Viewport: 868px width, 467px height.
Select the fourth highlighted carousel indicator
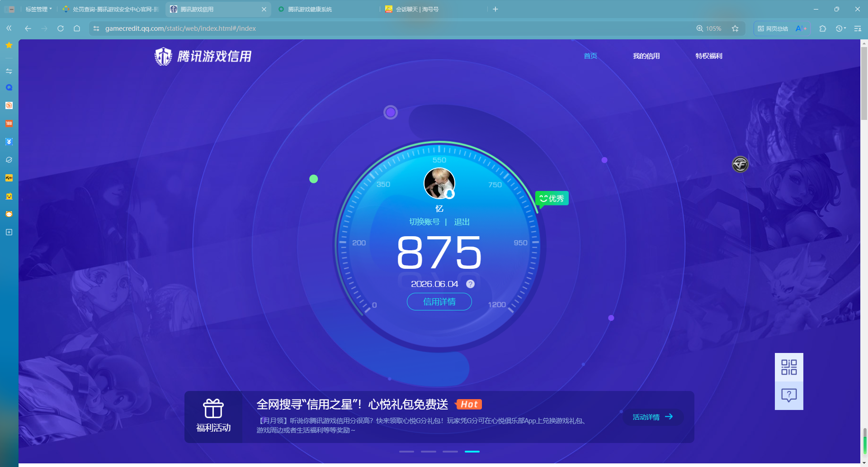pos(472,451)
